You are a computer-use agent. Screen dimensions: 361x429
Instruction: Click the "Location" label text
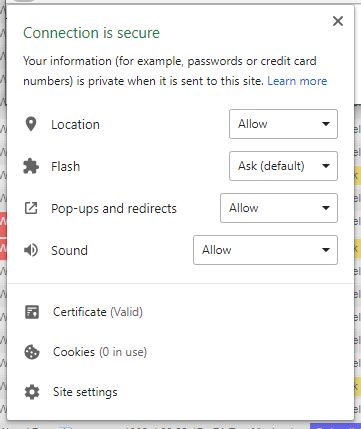pyautogui.click(x=75, y=125)
